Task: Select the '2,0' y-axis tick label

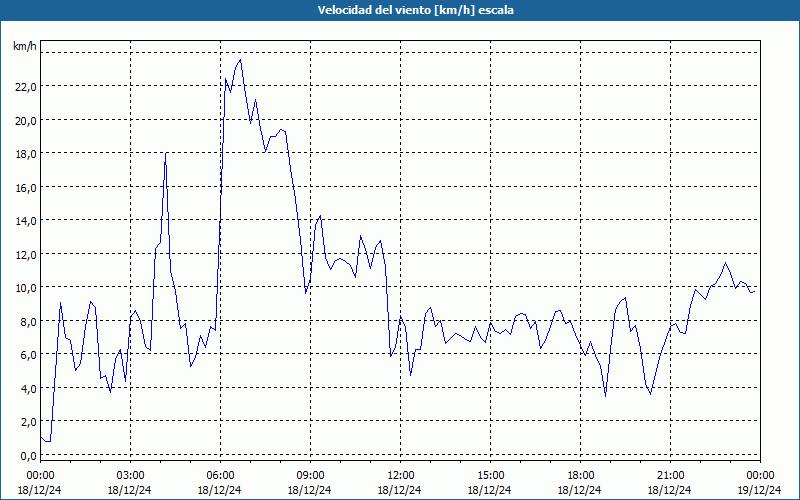Action: pyautogui.click(x=28, y=422)
